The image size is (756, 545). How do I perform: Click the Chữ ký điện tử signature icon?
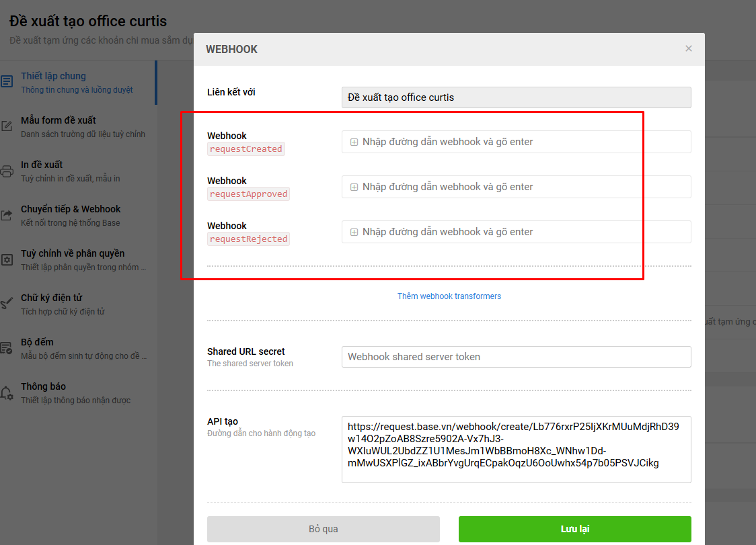[7, 303]
